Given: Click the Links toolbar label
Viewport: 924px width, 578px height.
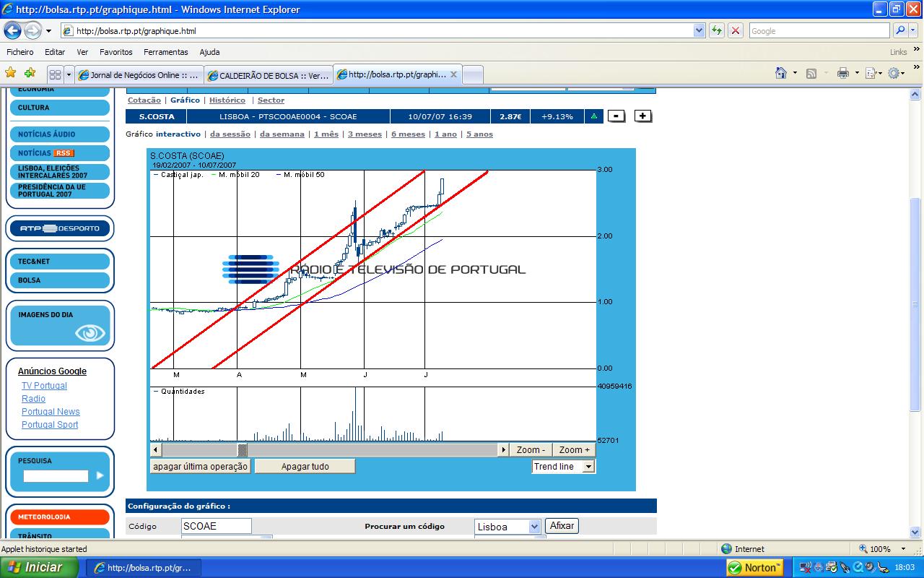Looking at the screenshot, I should pyautogui.click(x=898, y=52).
